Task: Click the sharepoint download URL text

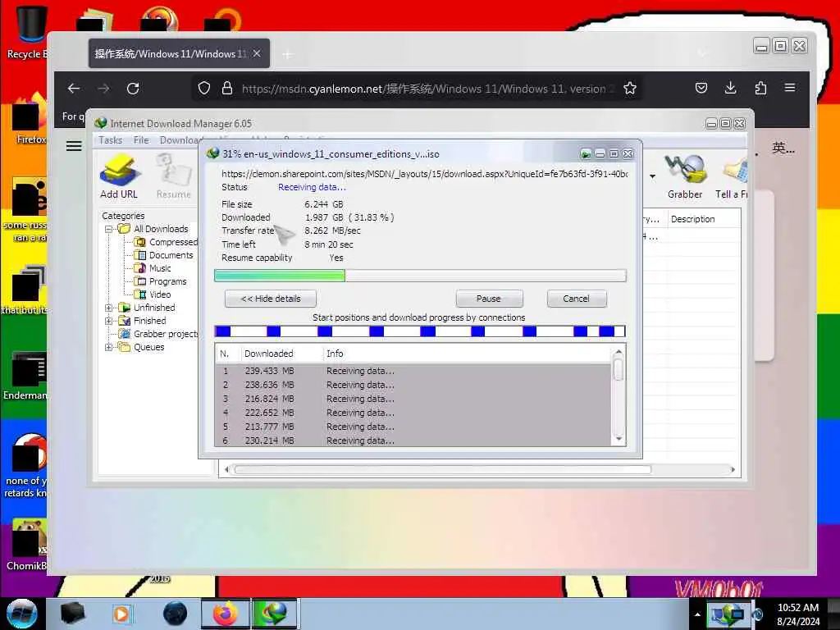Action: [424, 174]
